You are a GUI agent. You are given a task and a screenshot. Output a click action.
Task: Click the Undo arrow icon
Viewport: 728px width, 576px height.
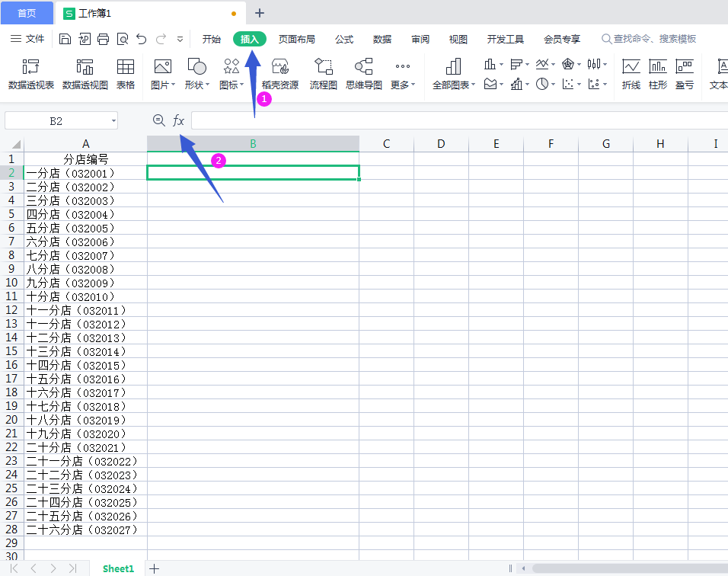tap(142, 39)
